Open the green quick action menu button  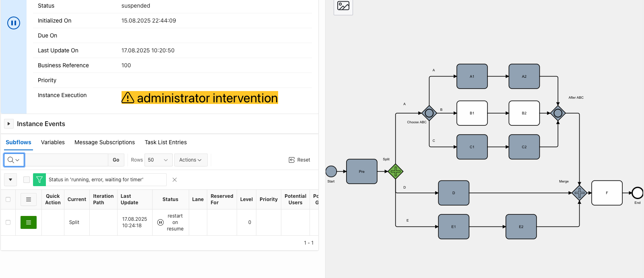pos(29,222)
